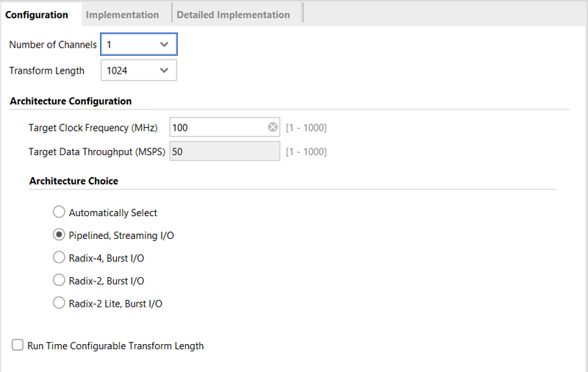Select the Configuration tab

pyautogui.click(x=37, y=15)
